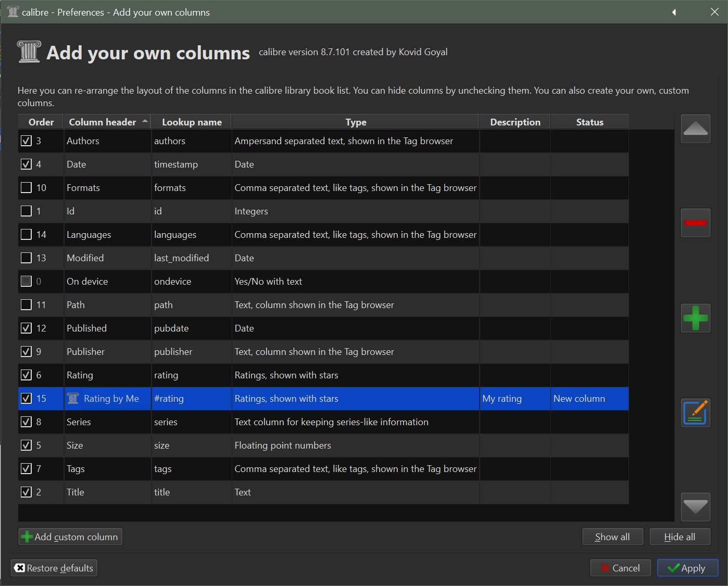Click Hide all button
Image resolution: width=728 pixels, height=586 pixels.
pos(680,537)
